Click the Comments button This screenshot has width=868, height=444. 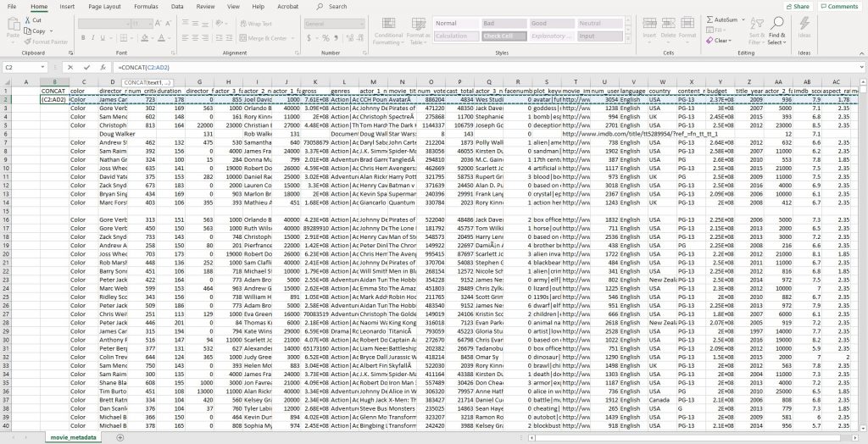coord(839,7)
